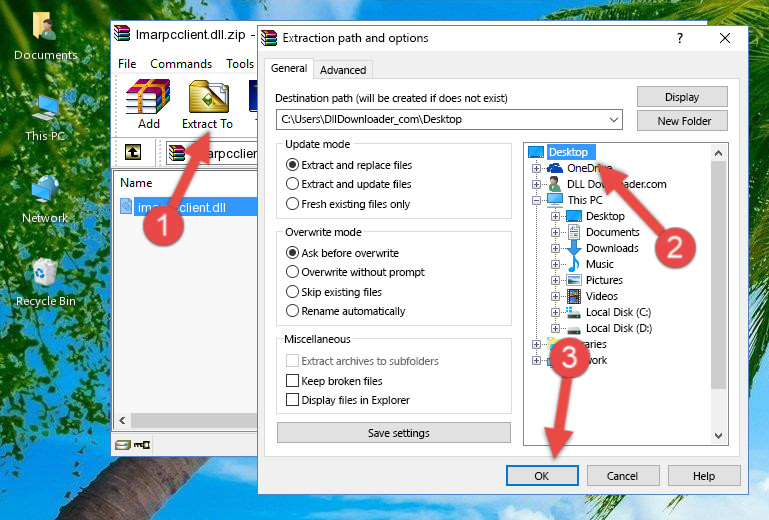Click the lmarpcclient.dll file icon in the list

tap(126, 207)
